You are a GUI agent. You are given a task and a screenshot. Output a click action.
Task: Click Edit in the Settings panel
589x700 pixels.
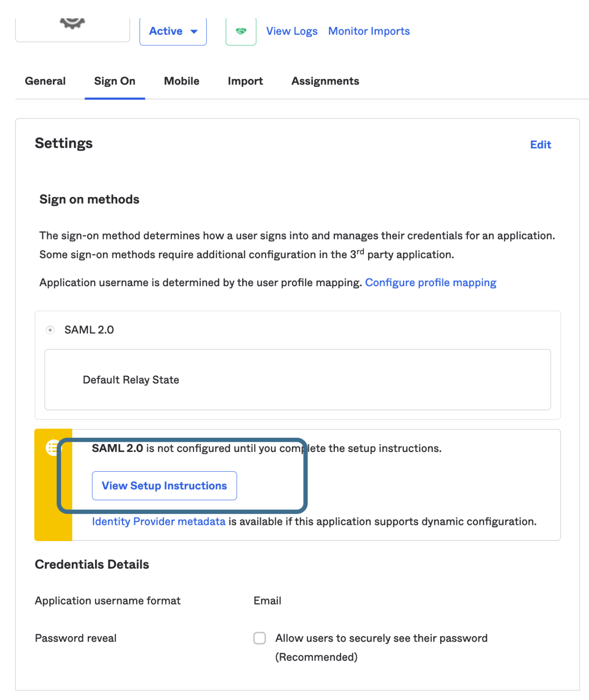(x=540, y=145)
